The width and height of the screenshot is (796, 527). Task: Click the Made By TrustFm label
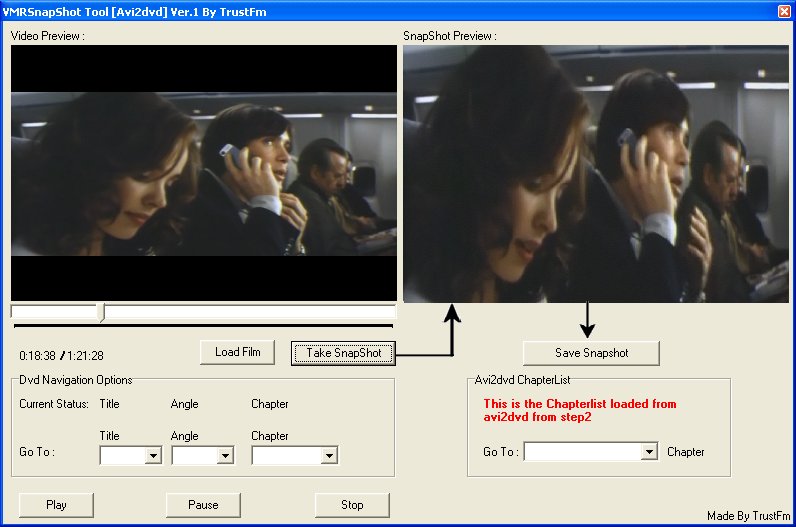(749, 516)
